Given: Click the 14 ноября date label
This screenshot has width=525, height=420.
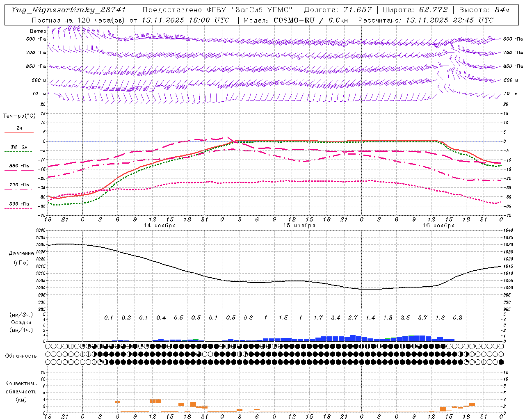Looking at the screenshot, I should 160,226.
